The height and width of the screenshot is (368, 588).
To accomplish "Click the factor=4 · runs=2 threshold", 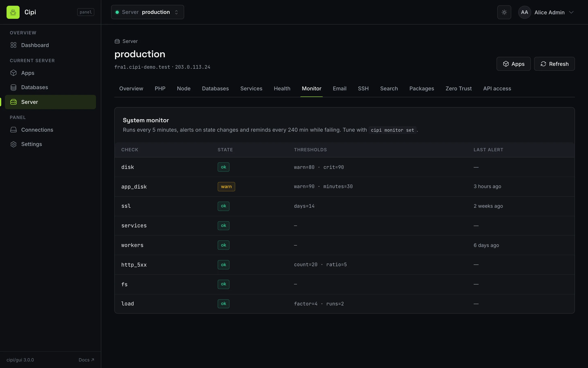I will pyautogui.click(x=319, y=304).
